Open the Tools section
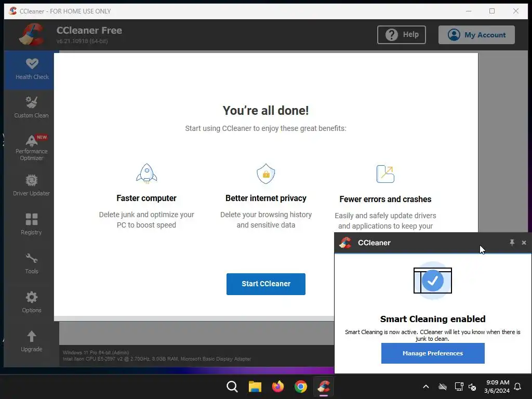Viewport: 532px width, 399px height. pos(31,263)
